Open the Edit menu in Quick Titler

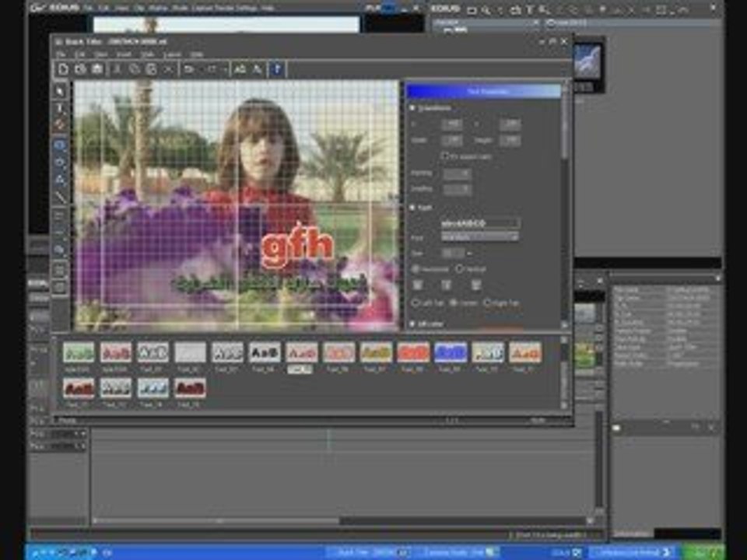pos(80,54)
